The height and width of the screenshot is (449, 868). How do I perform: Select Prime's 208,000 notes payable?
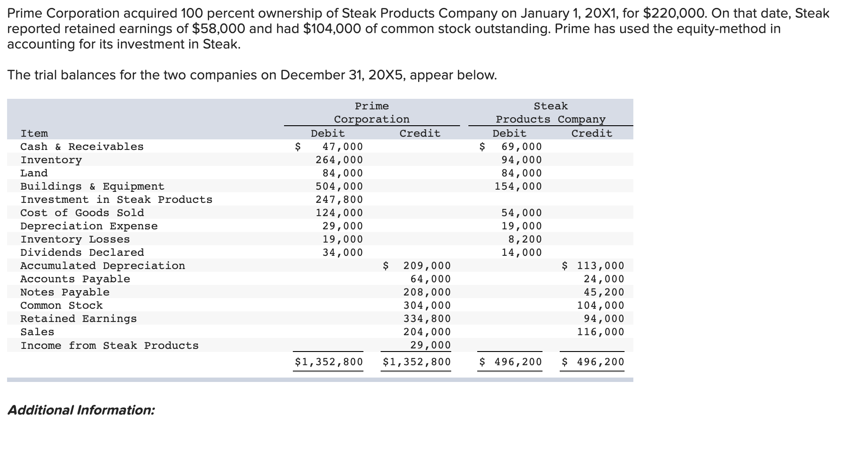click(x=427, y=292)
